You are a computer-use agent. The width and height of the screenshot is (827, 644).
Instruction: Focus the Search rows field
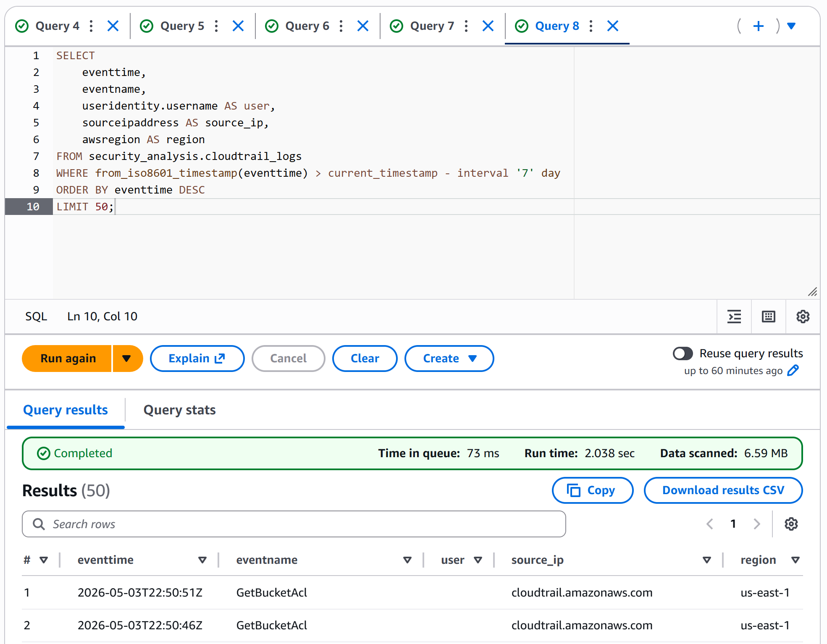[x=294, y=524]
